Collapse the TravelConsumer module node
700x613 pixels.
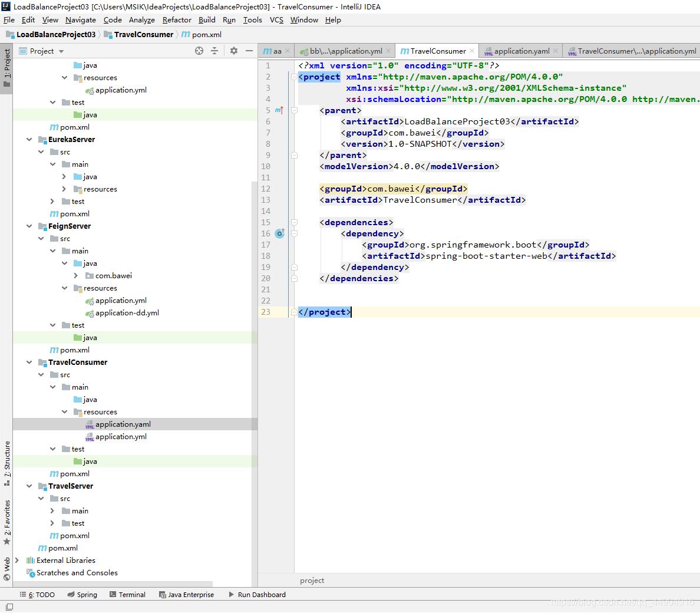(x=29, y=362)
